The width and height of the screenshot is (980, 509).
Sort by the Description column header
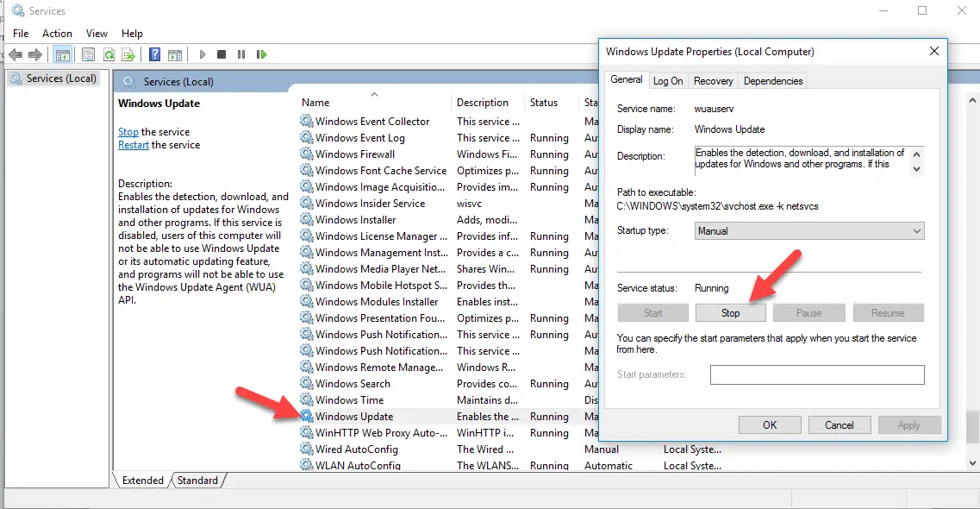(488, 102)
